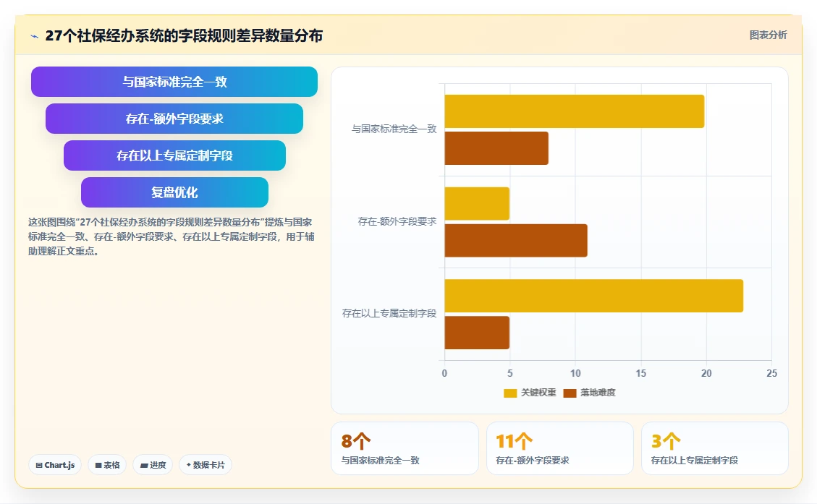
Task: Click the small icon before the title
Action: tap(35, 36)
